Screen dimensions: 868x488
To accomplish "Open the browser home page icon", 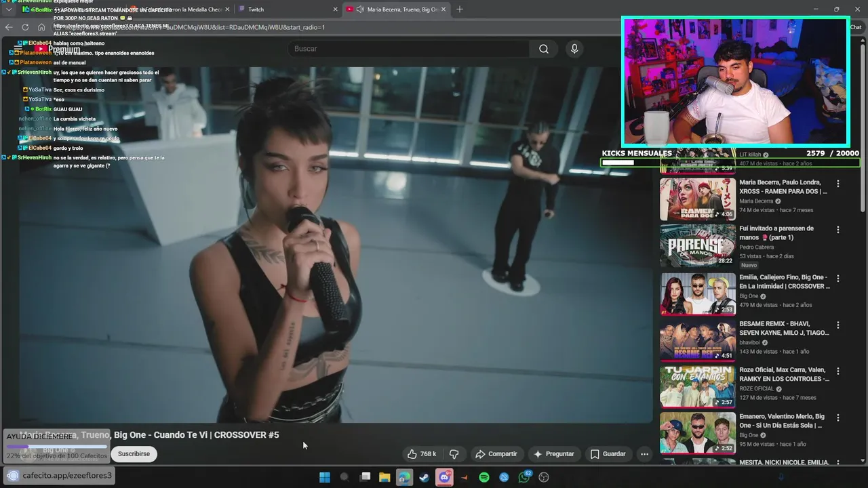I will (41, 27).
